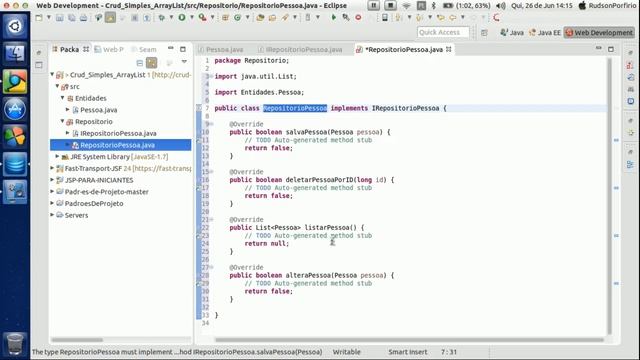This screenshot has height=360, width=640.
Task: Maximize the editor area
Action: [611, 49]
